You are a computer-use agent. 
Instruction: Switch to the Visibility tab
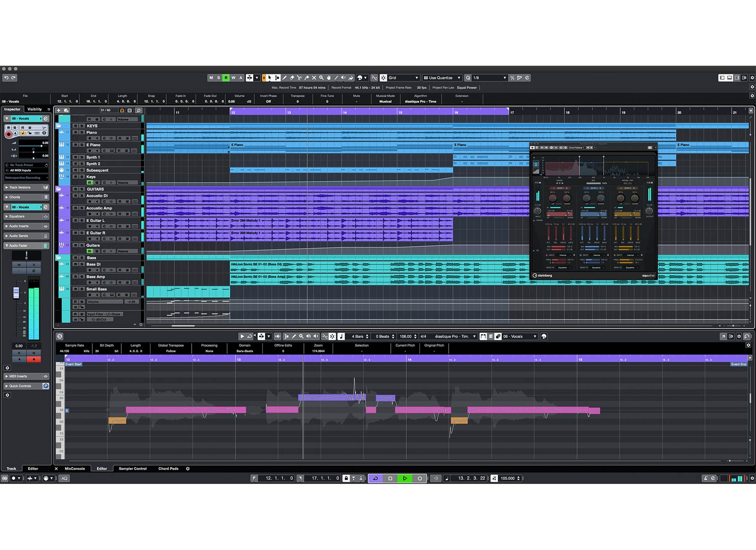click(x=34, y=109)
